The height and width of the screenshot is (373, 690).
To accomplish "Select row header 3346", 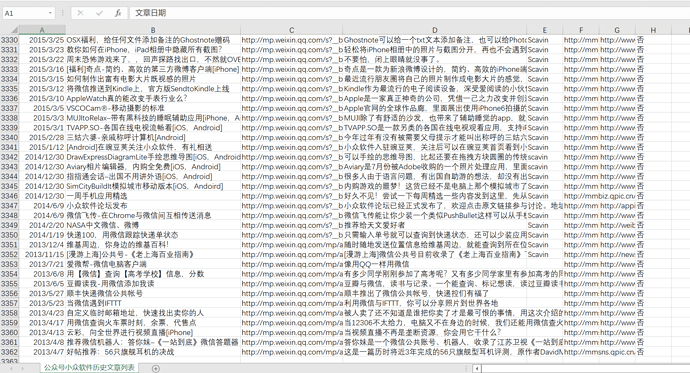I will (x=9, y=196).
